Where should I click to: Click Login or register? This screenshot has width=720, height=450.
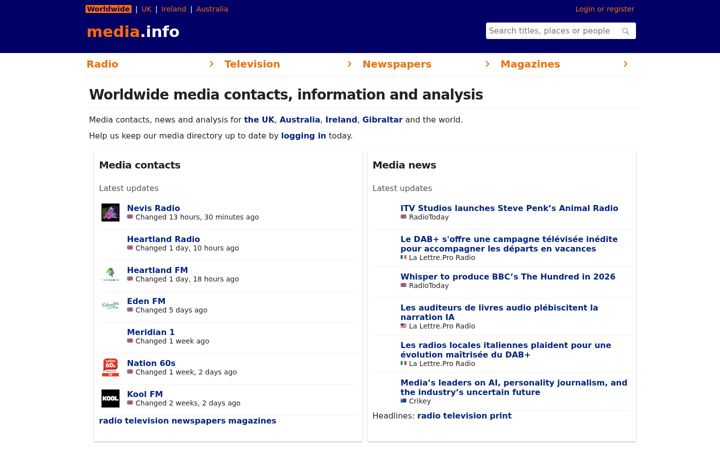(x=605, y=9)
